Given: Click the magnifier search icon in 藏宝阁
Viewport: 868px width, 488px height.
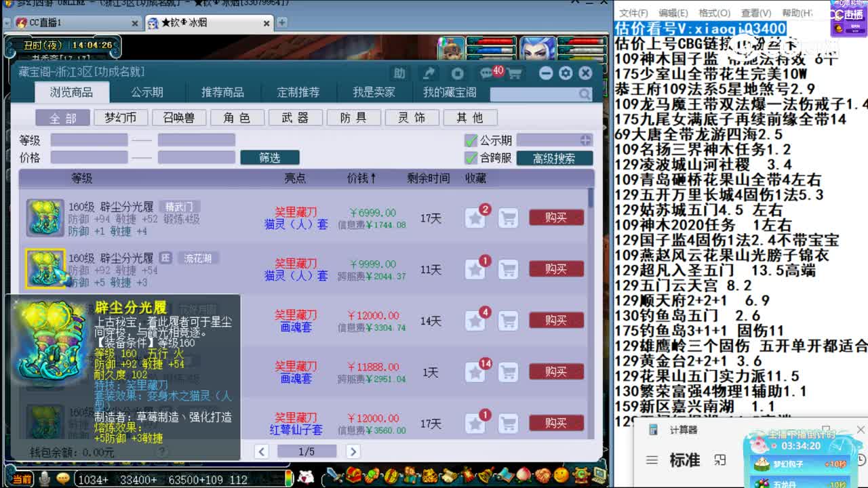Looking at the screenshot, I should 584,94.
